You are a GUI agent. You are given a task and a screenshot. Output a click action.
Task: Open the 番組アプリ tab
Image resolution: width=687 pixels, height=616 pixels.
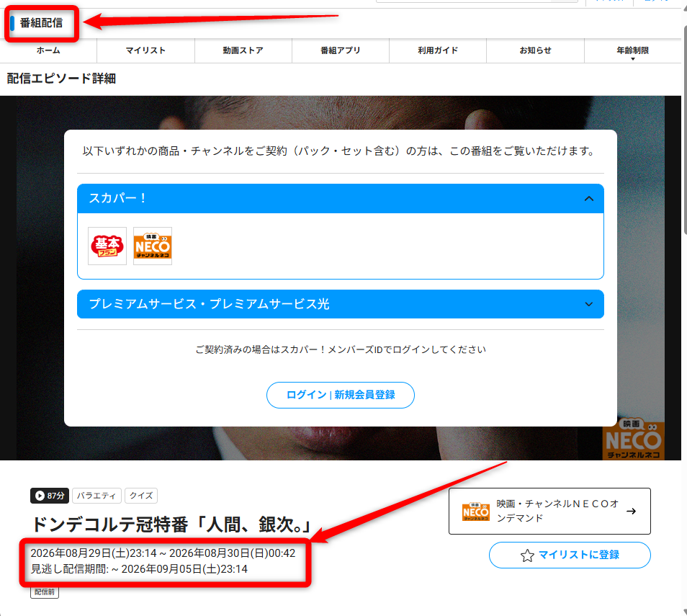click(341, 51)
